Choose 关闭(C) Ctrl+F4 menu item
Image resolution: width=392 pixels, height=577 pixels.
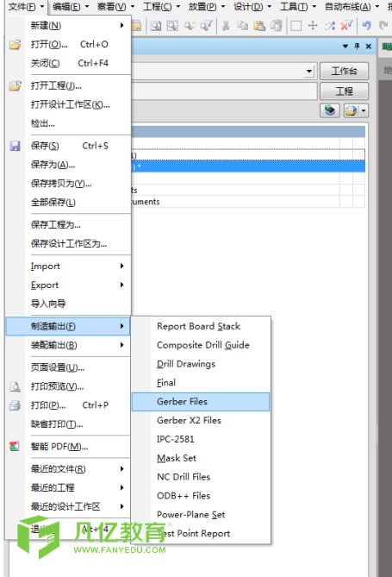tap(68, 63)
